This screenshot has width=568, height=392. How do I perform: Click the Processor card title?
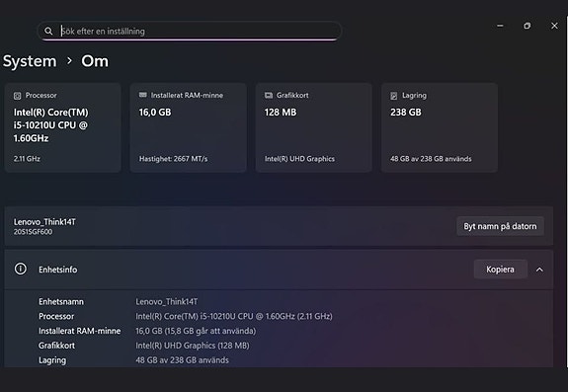point(41,95)
